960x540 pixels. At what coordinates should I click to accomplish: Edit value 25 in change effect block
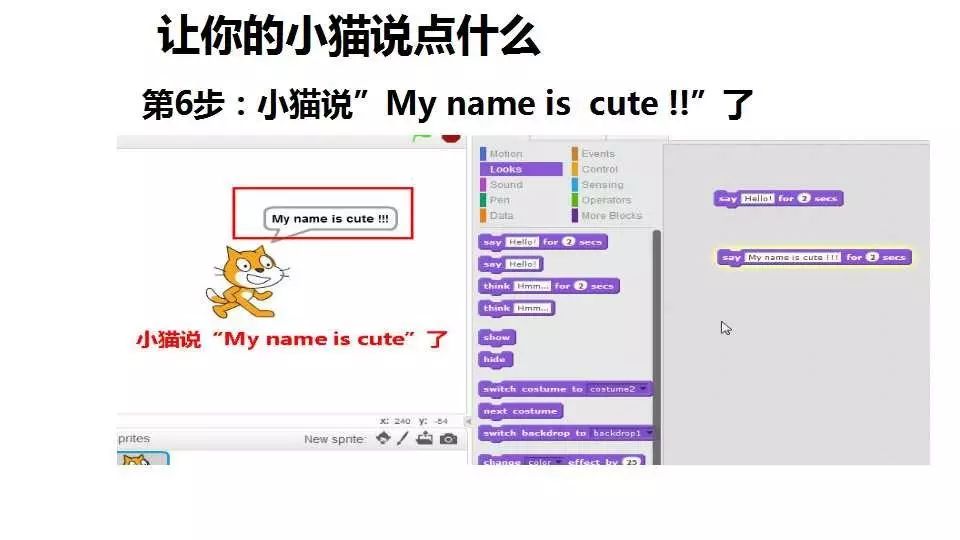pos(631,462)
